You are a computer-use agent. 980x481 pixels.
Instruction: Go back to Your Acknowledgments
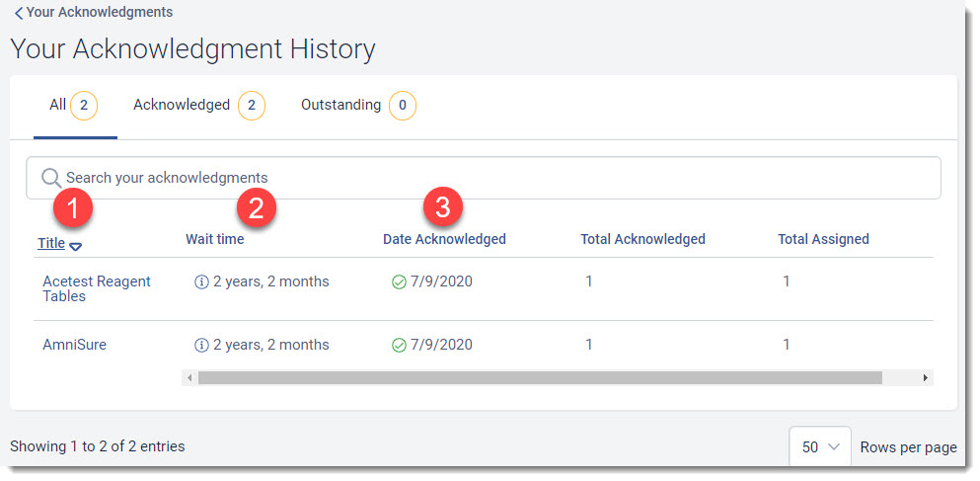pyautogui.click(x=99, y=13)
